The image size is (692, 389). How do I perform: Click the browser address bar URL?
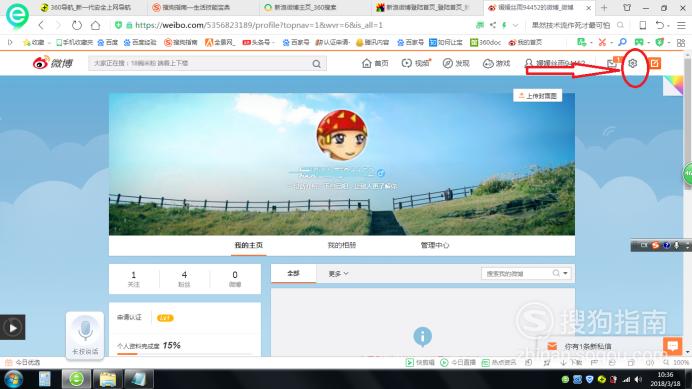tap(259, 25)
